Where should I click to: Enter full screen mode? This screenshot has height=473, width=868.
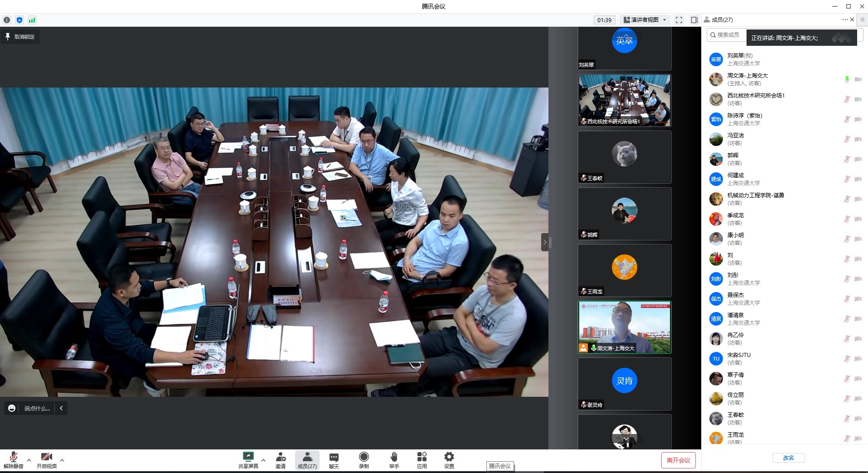pyautogui.click(x=679, y=20)
